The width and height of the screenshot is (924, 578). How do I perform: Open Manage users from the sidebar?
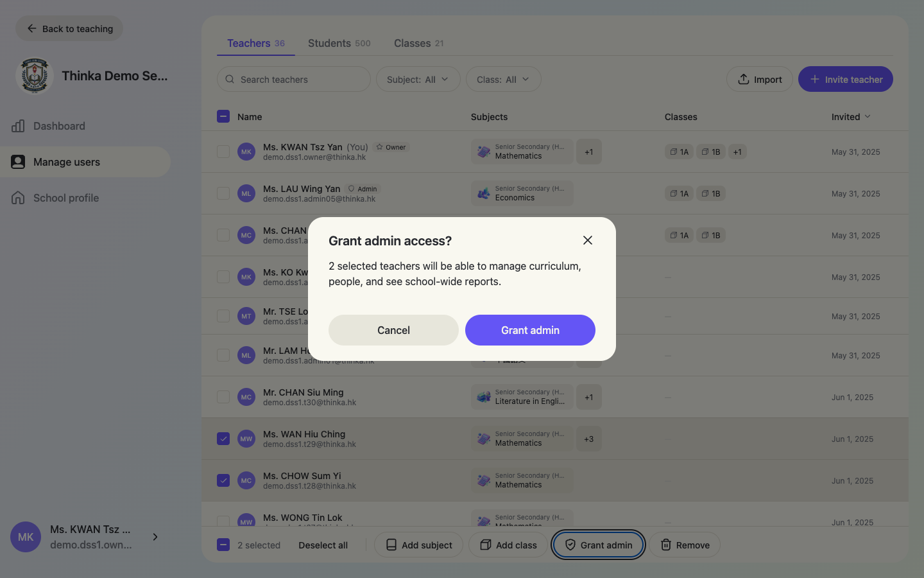tap(85, 162)
